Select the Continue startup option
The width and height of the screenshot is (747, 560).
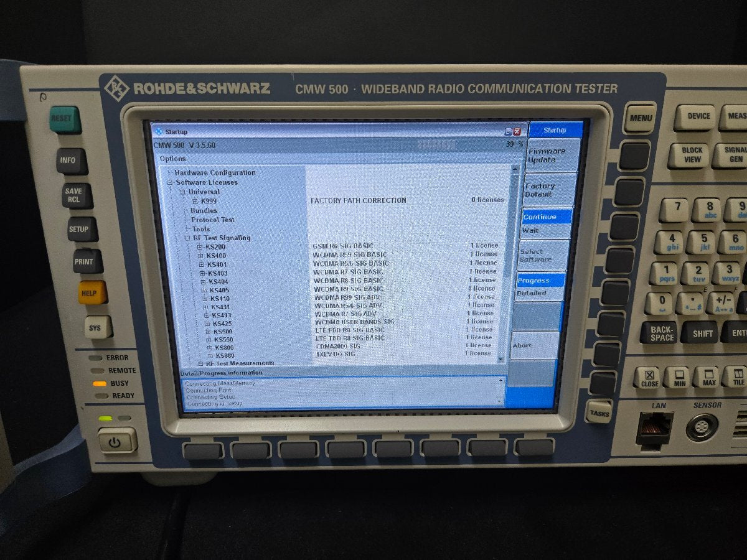tap(546, 217)
